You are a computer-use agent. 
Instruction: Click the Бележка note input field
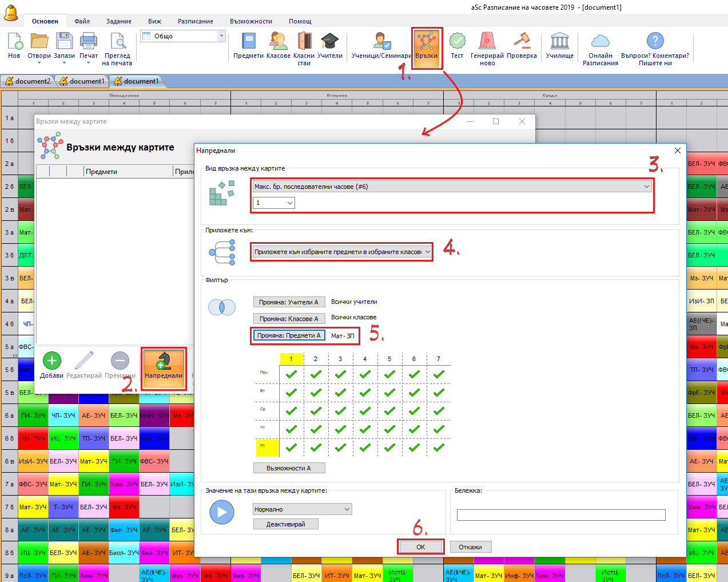tap(560, 515)
